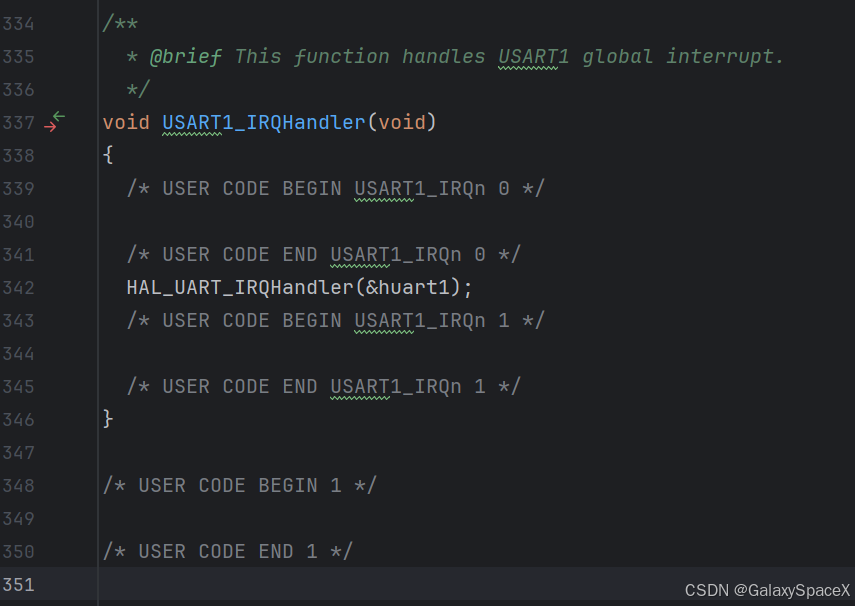The height and width of the screenshot is (606, 855).
Task: Click line number 342 in the gutter
Action: pyautogui.click(x=19, y=287)
